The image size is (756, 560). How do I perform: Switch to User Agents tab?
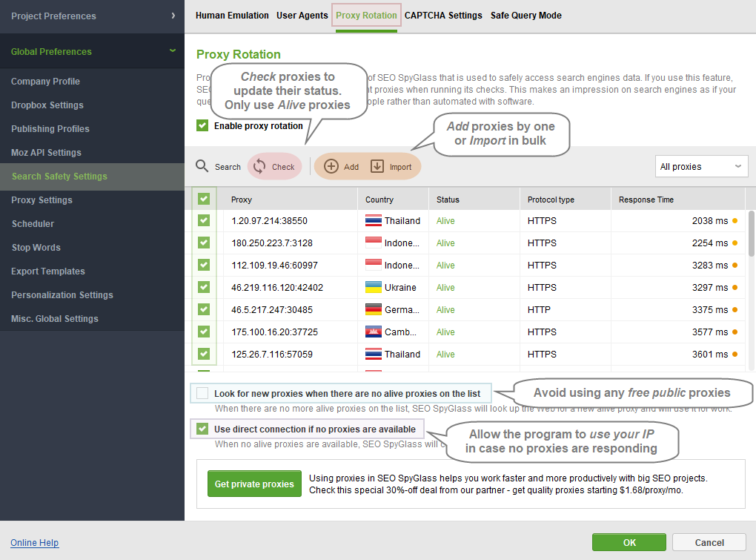[x=302, y=16]
